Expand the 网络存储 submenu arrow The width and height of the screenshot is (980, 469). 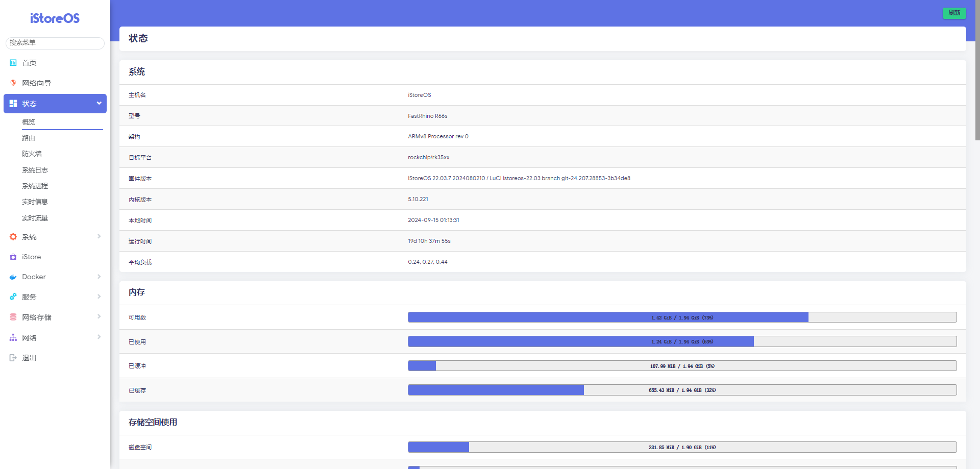pyautogui.click(x=99, y=317)
